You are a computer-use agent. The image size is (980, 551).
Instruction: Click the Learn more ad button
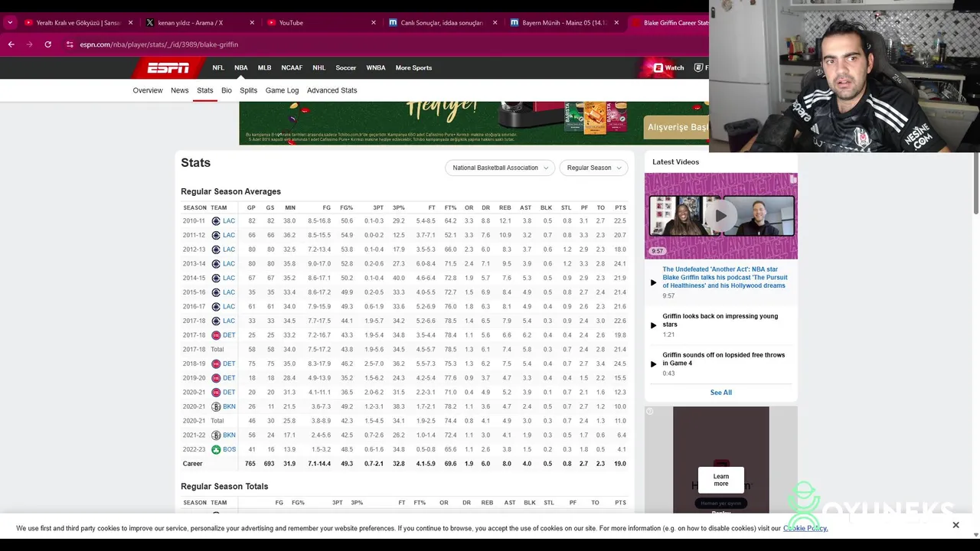[x=721, y=480]
